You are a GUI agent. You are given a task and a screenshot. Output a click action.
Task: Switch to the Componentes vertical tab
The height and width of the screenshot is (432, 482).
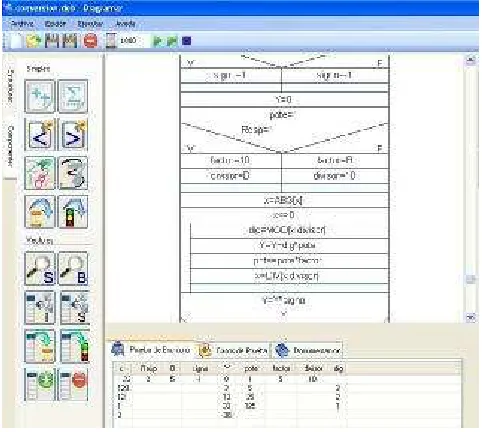pos(10,146)
